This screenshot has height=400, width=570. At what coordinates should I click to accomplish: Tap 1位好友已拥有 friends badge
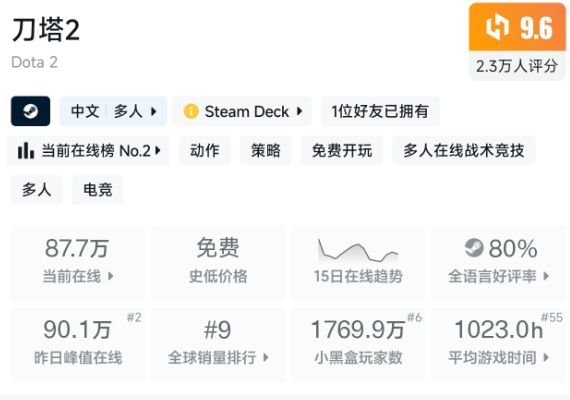coord(380,111)
